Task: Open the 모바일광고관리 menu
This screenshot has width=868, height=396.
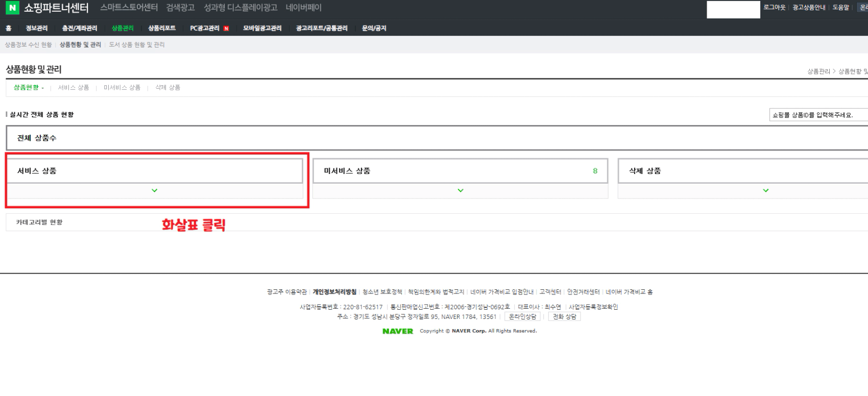Action: click(262, 28)
